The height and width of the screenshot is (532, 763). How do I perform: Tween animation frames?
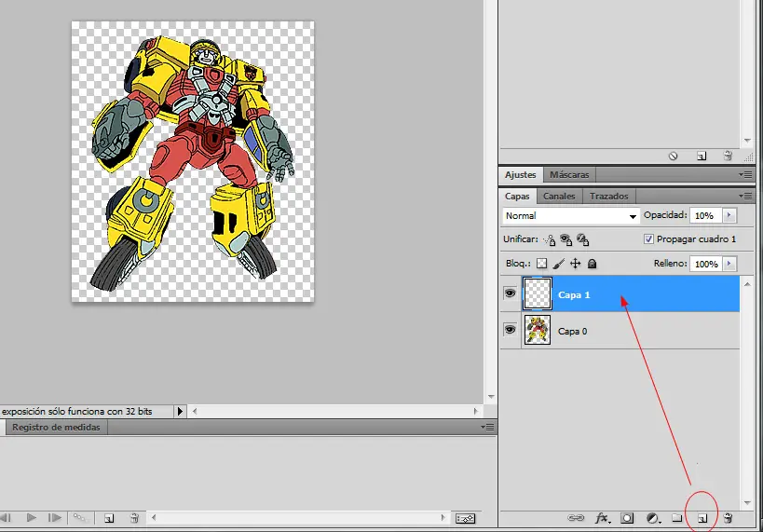pos(80,518)
